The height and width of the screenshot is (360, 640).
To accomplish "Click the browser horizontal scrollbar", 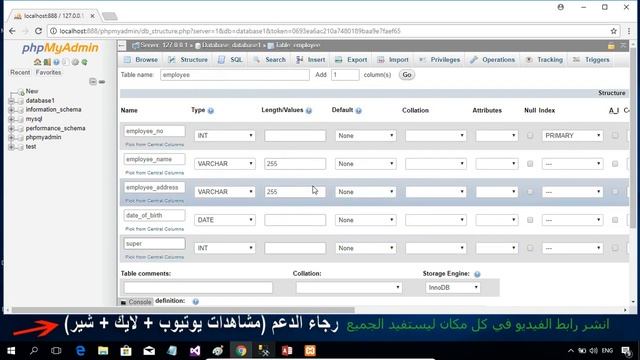I will pyautogui.click(x=183, y=310).
